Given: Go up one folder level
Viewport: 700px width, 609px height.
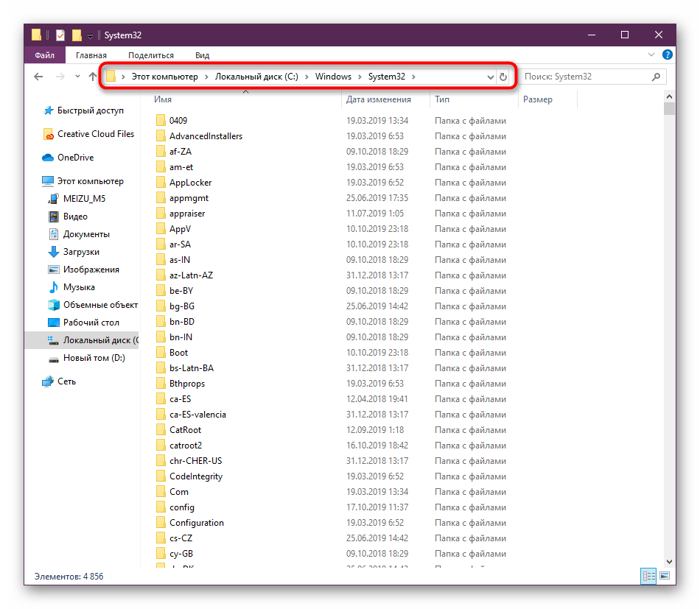Looking at the screenshot, I should pyautogui.click(x=92, y=77).
